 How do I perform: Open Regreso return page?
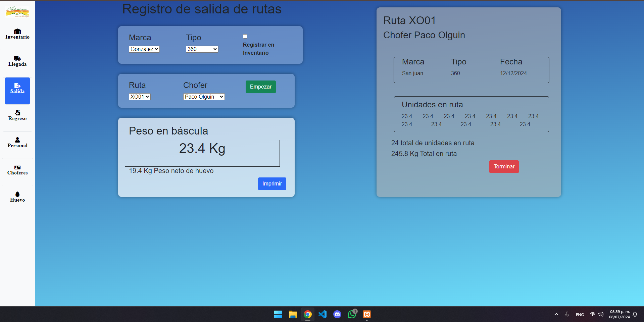pyautogui.click(x=17, y=115)
